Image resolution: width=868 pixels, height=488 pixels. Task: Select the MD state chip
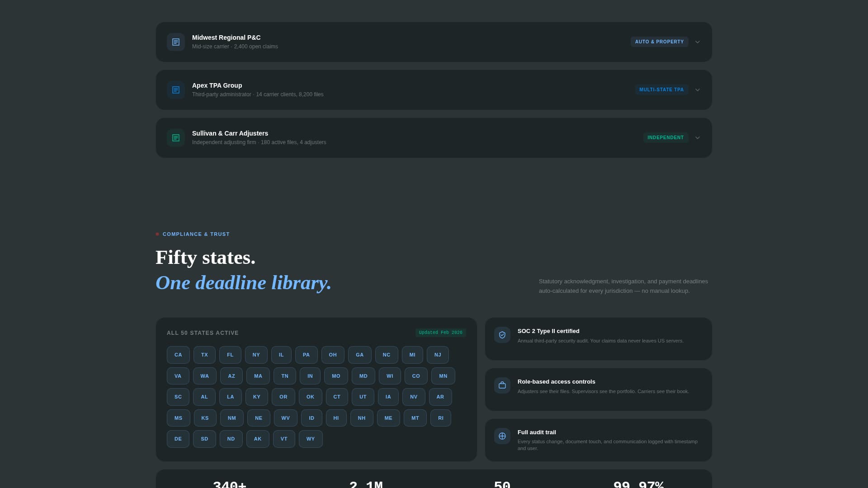pyautogui.click(x=363, y=376)
